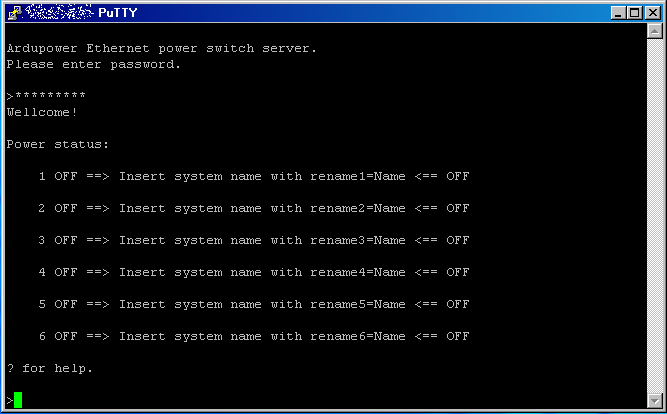Click the outlet 5 number label
667x414 pixels.
(x=42, y=304)
